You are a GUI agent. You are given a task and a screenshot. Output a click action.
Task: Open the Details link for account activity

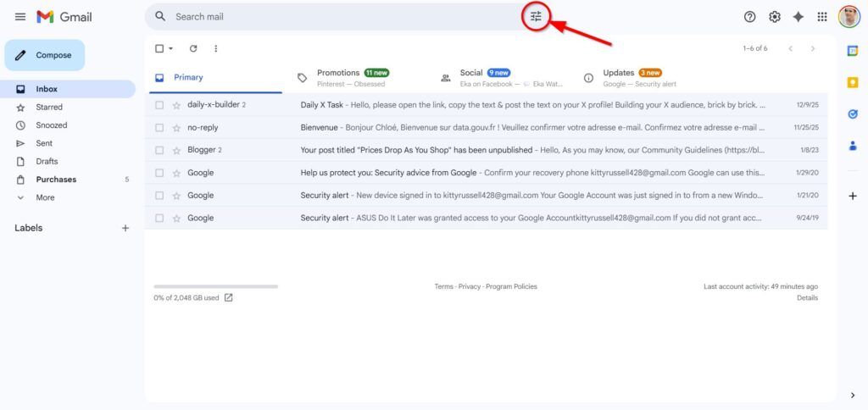(x=807, y=298)
